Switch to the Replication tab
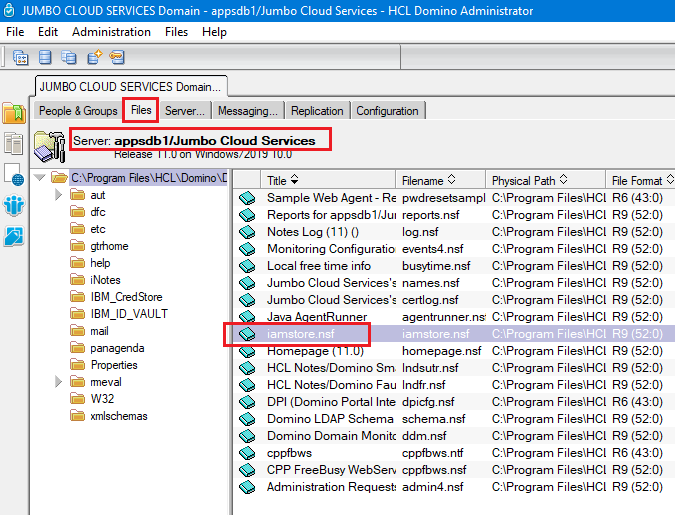 (x=317, y=111)
